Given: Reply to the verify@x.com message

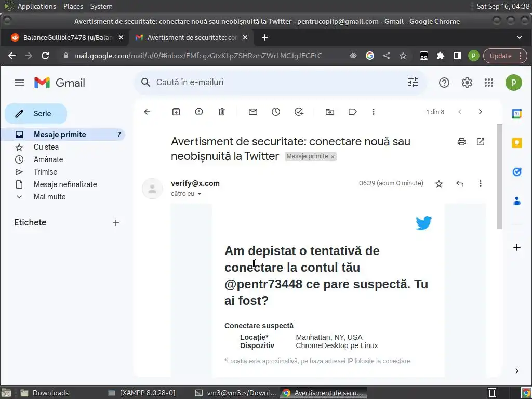Looking at the screenshot, I should click(460, 183).
